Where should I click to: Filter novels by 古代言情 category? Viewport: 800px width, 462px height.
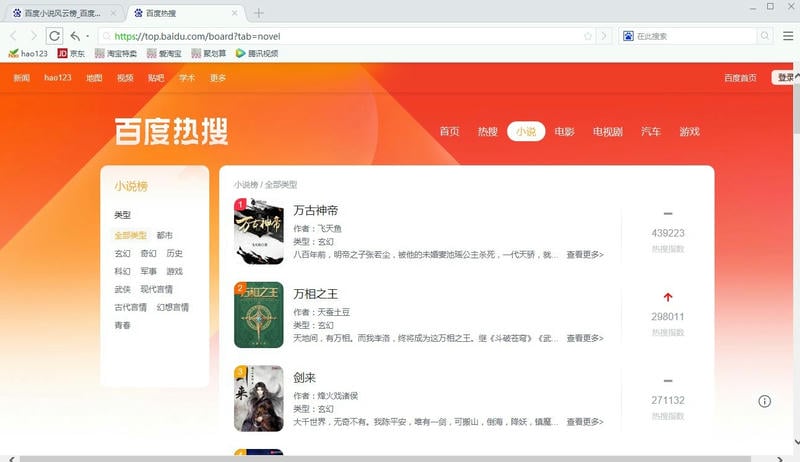pyautogui.click(x=131, y=307)
